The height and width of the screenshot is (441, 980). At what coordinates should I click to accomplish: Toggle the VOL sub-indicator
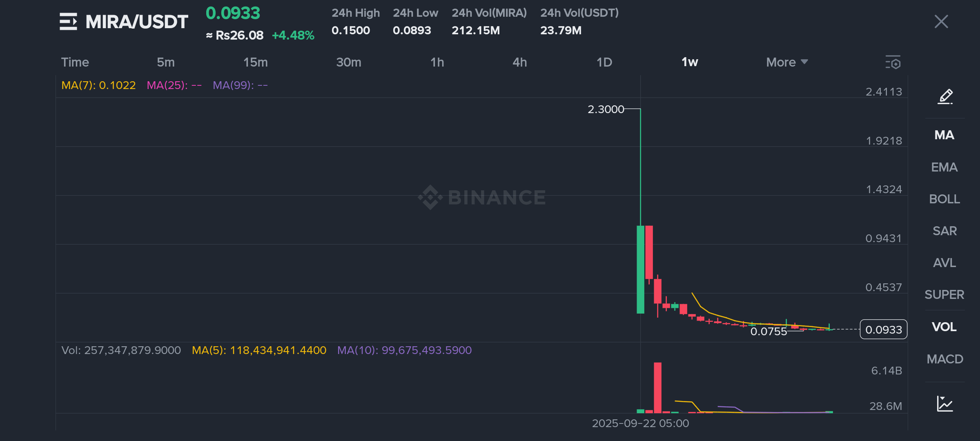944,327
